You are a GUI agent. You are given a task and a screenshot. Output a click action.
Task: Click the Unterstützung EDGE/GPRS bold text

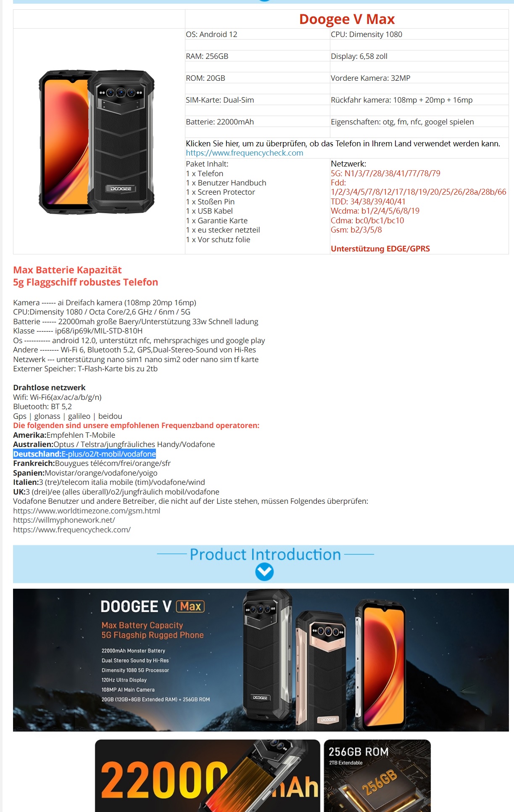click(380, 249)
